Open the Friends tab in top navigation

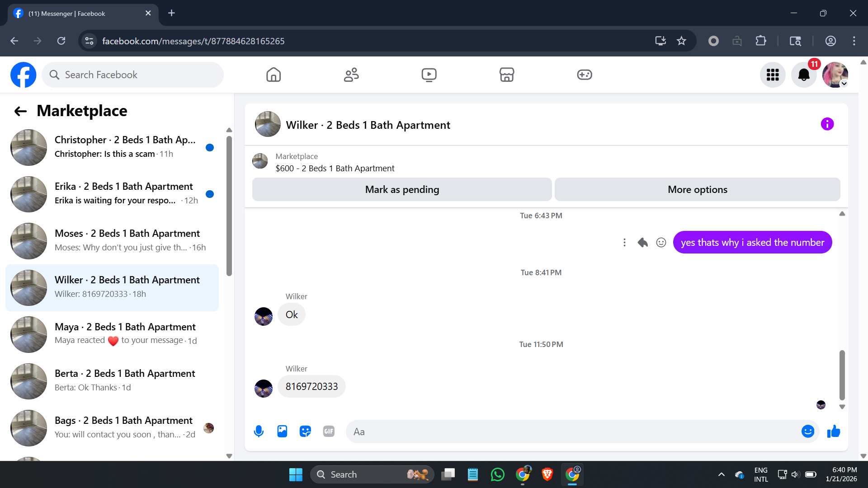[x=351, y=75]
